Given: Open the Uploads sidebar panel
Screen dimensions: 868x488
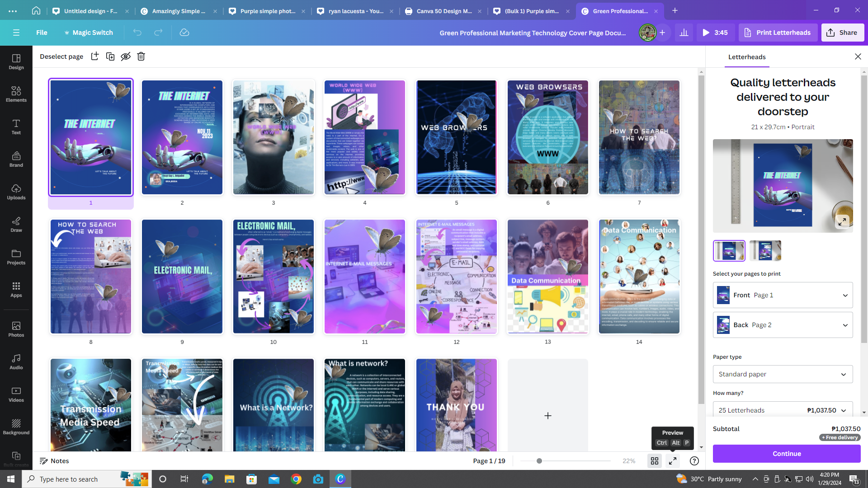Looking at the screenshot, I should (x=16, y=192).
